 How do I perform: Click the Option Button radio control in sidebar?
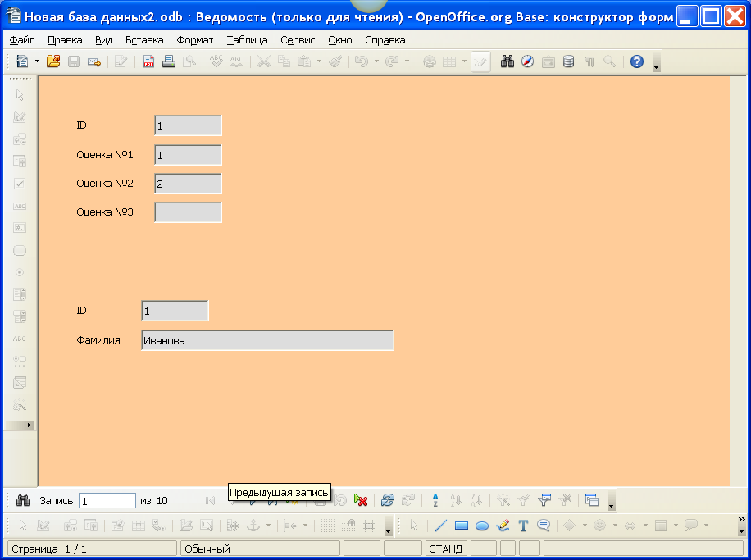tap(20, 272)
